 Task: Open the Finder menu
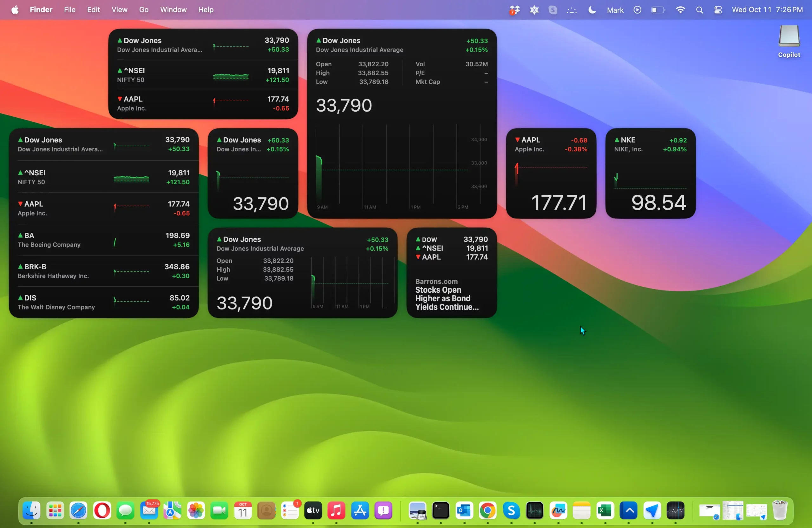coord(41,10)
